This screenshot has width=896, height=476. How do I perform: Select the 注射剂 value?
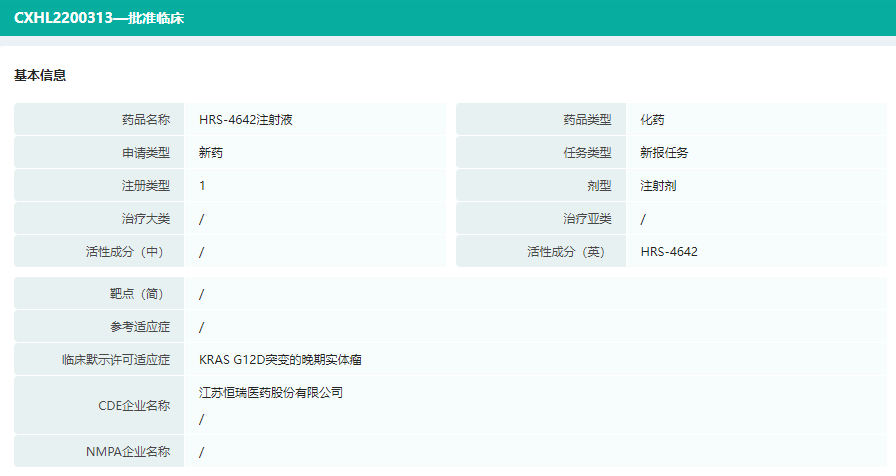coord(658,186)
